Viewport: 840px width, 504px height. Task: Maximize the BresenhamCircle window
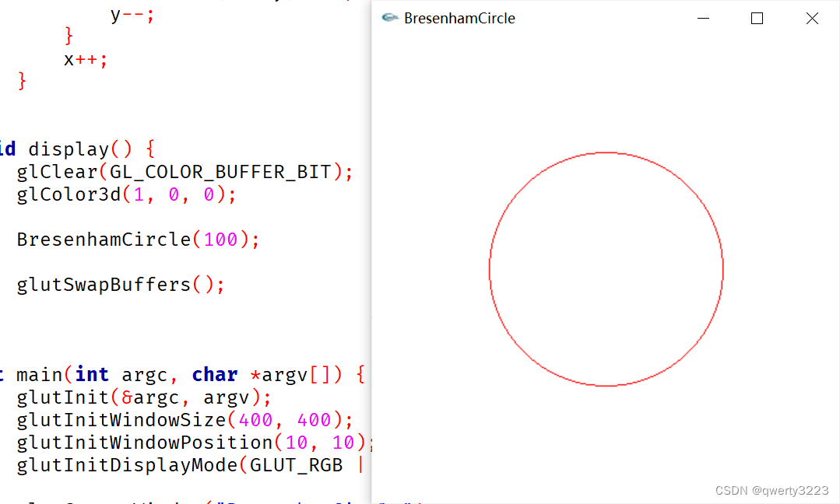tap(757, 18)
